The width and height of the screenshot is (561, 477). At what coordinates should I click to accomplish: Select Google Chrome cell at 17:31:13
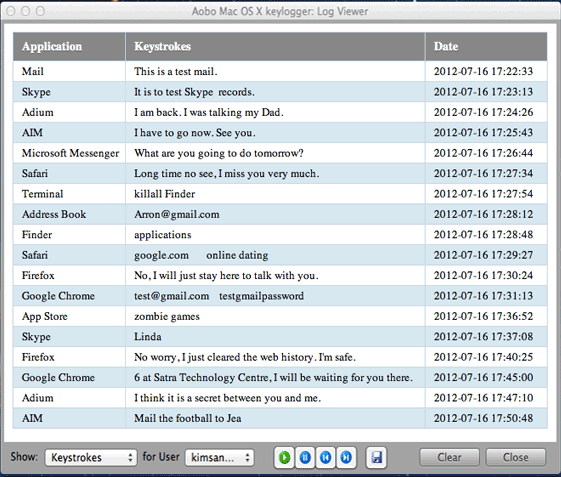(69, 296)
